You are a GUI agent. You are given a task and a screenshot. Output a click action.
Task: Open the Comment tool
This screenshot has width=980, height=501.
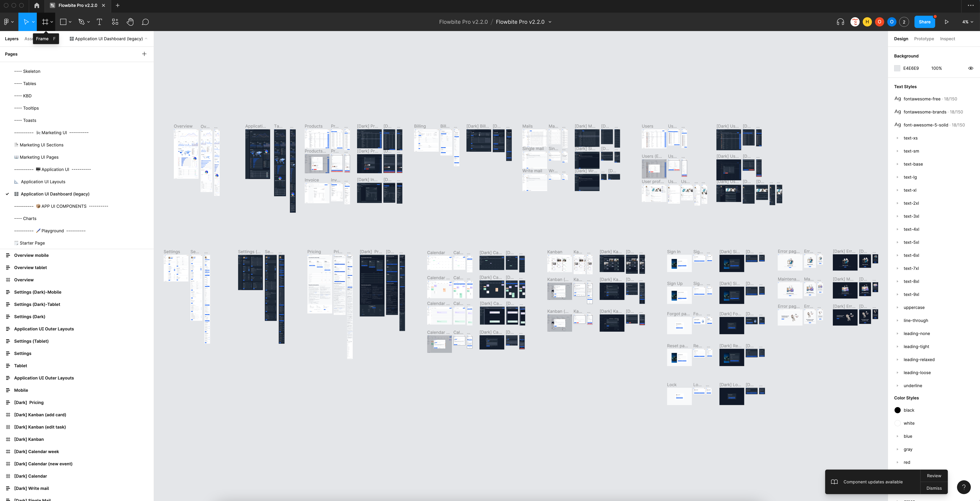(x=145, y=22)
